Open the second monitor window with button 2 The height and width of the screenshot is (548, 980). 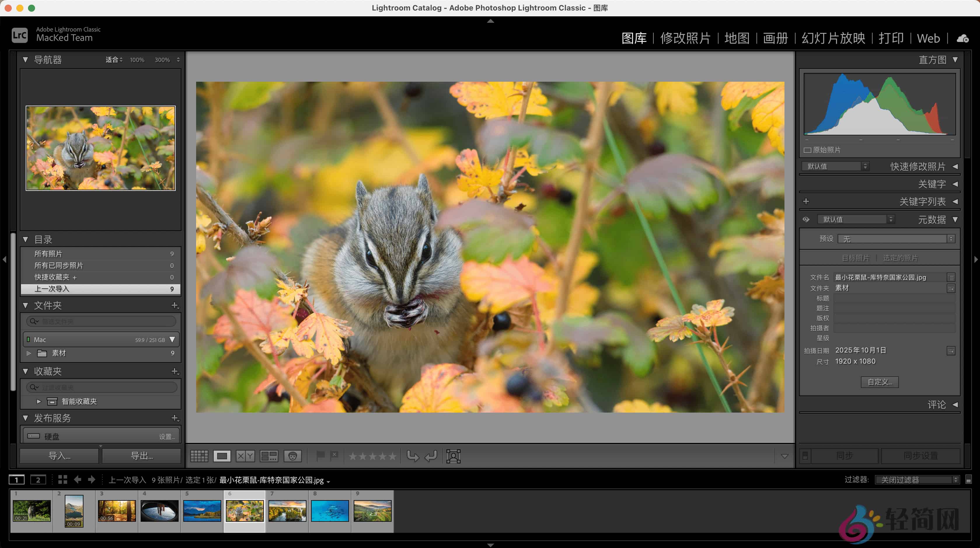pos(38,480)
